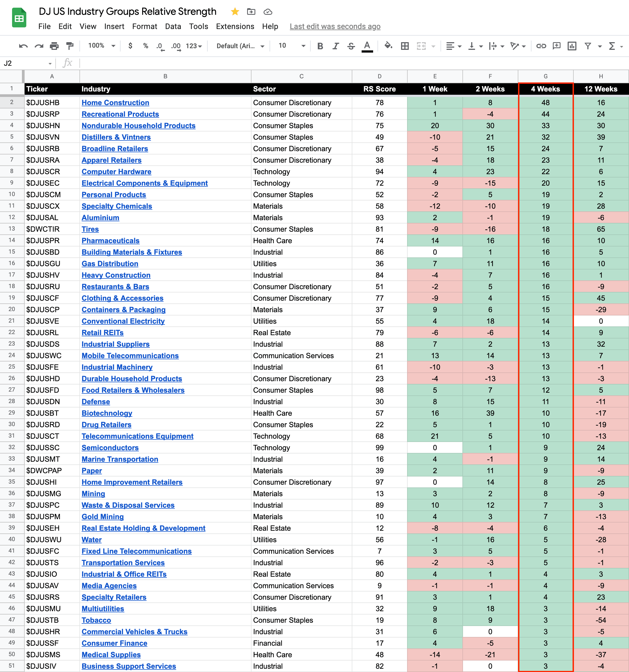629x672 pixels.
Task: Click the fill color bucket icon
Action: click(x=388, y=46)
